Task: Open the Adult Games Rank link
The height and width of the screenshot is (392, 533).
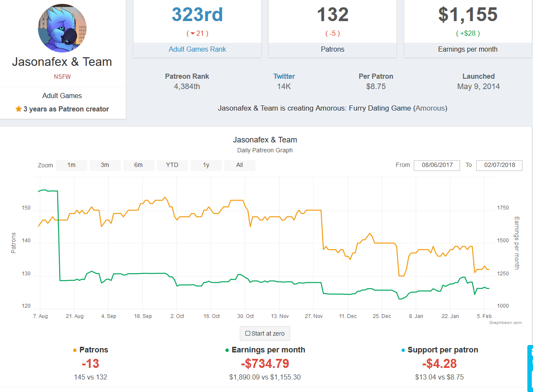Action: [197, 49]
